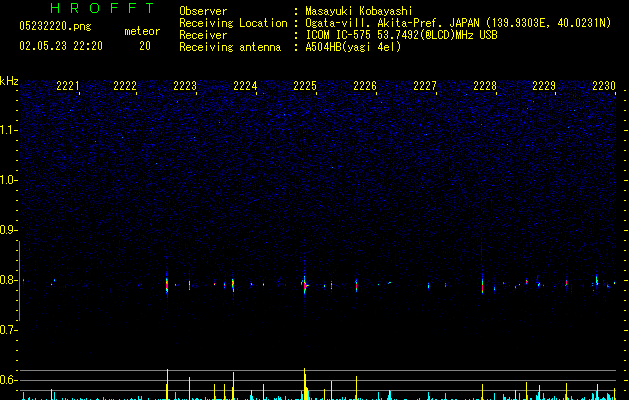The height and width of the screenshot is (400, 629).
Task: Click the Observer label
Action: pyautogui.click(x=203, y=11)
